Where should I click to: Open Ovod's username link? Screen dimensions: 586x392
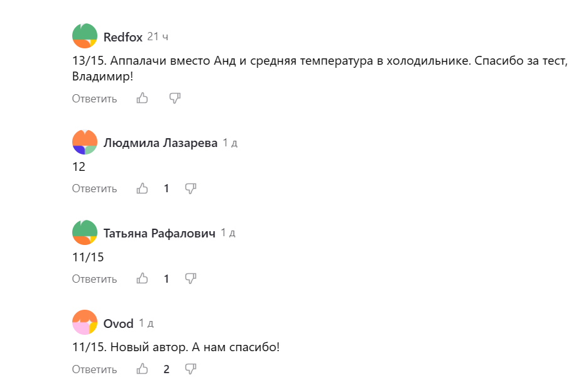click(117, 323)
